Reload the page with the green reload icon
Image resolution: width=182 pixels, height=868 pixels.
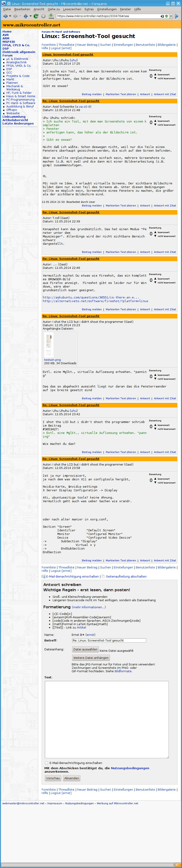[x=36, y=16]
